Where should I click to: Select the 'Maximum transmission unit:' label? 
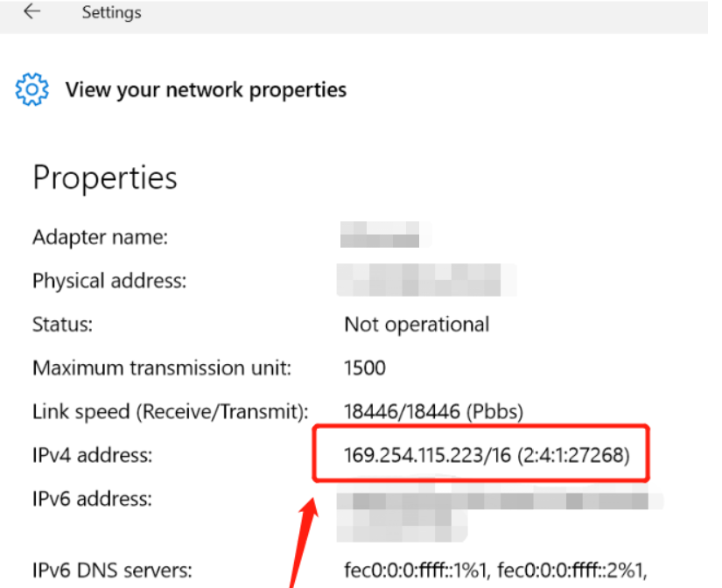coord(162,367)
